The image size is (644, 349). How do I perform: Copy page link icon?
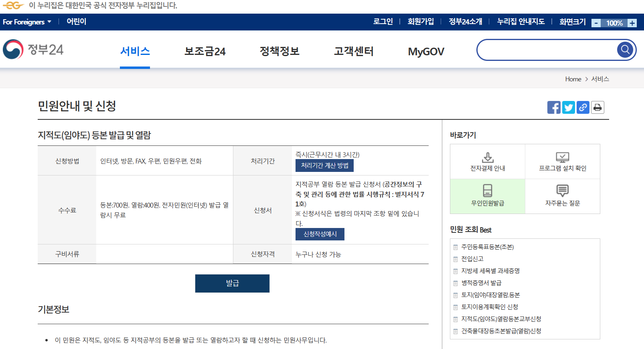click(583, 107)
